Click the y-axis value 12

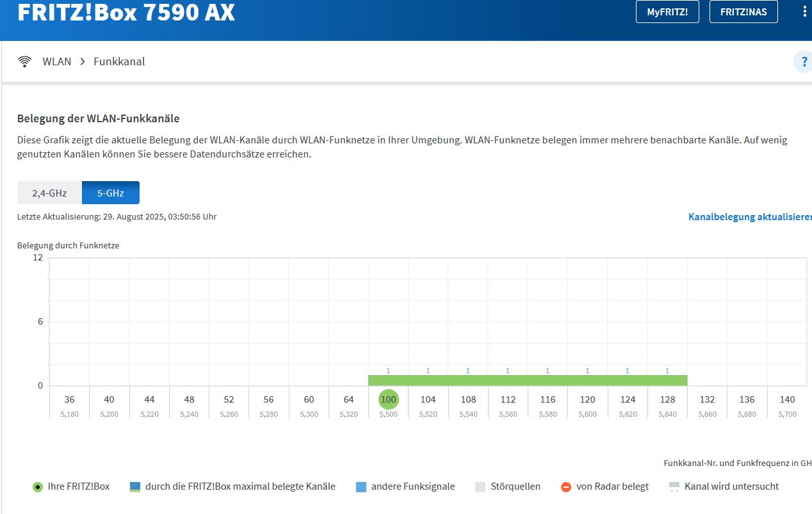coord(37,257)
